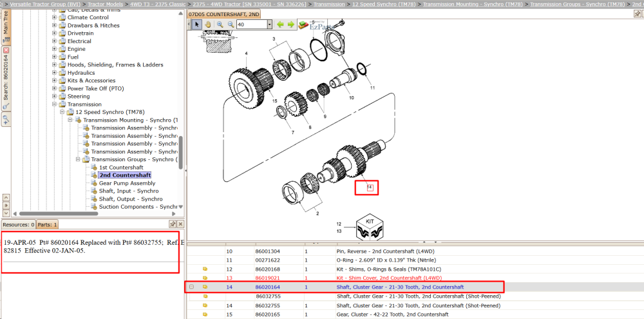Open 4WD T3 - 2375 Classic breadcrumb
Screen dimensions: 644x319
(158, 4)
